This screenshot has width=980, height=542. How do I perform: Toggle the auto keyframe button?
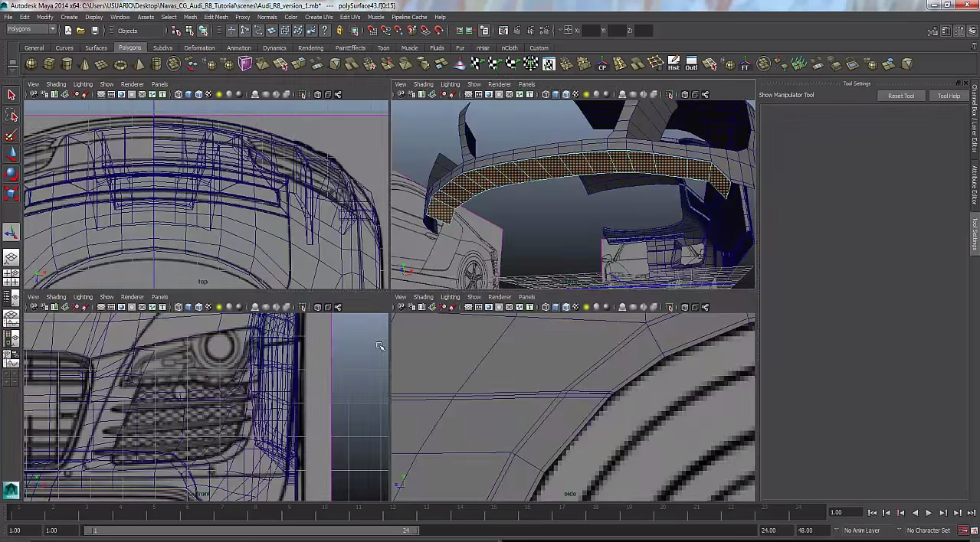(963, 531)
